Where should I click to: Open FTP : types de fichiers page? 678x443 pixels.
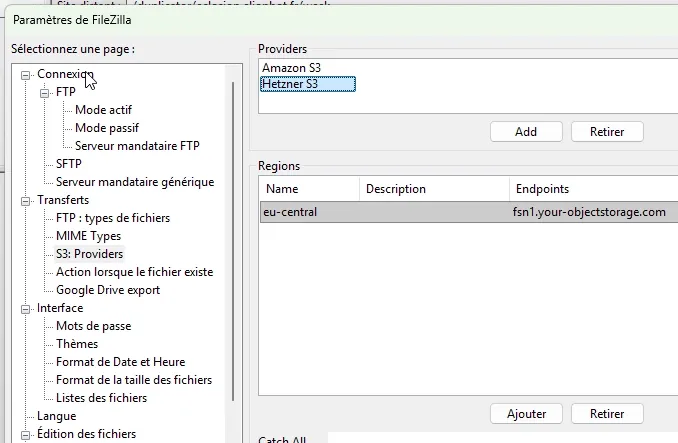click(113, 218)
